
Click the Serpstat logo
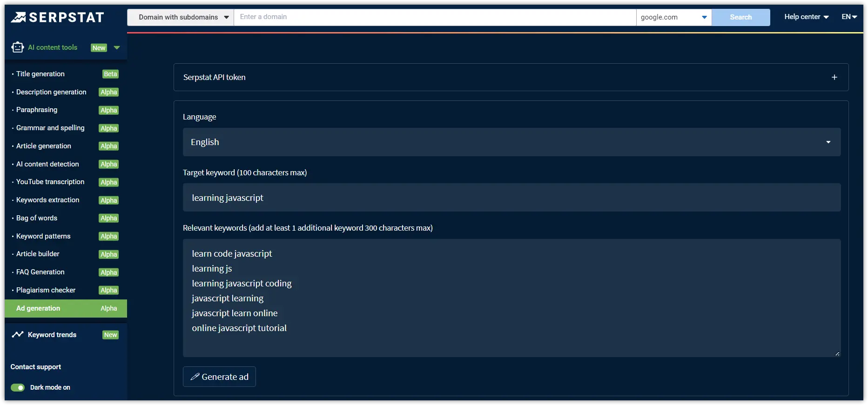pos(57,18)
